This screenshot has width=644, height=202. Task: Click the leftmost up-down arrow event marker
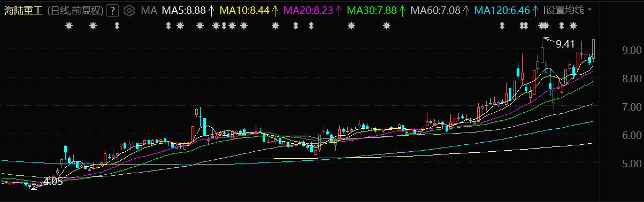point(117,25)
